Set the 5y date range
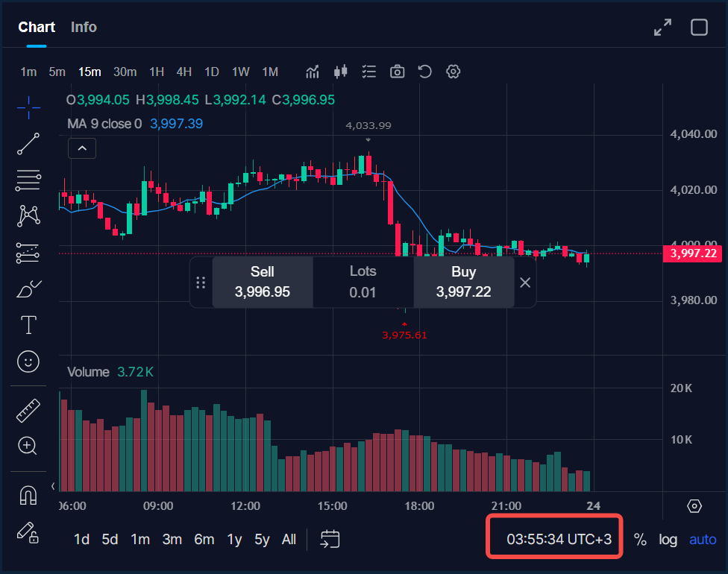This screenshot has height=574, width=728. (x=262, y=540)
